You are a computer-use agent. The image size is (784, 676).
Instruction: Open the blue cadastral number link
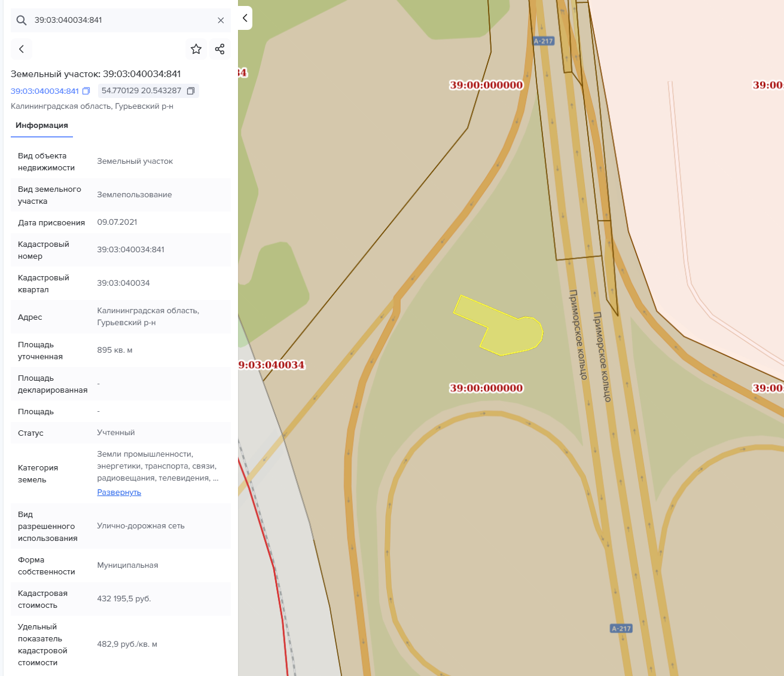point(45,91)
